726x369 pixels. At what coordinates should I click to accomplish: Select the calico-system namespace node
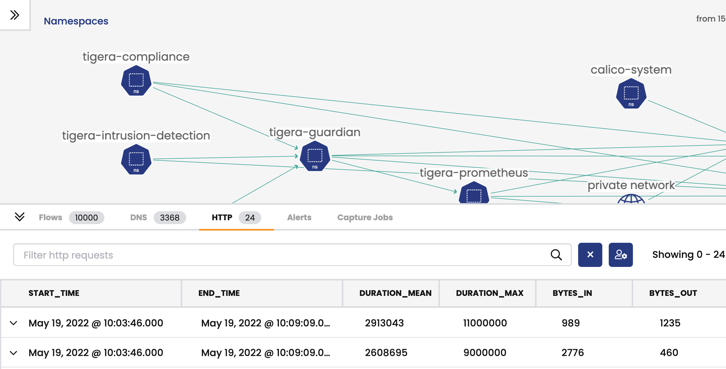[631, 94]
